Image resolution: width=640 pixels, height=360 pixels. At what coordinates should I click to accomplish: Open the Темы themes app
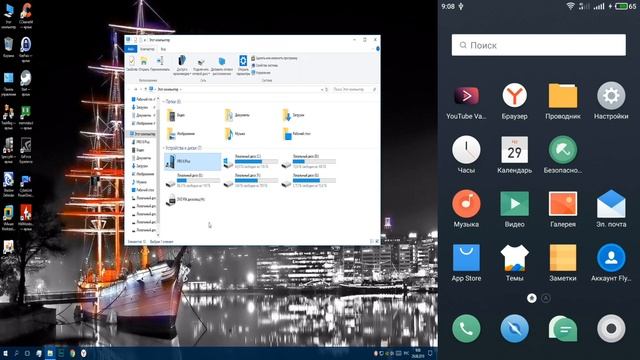click(514, 258)
